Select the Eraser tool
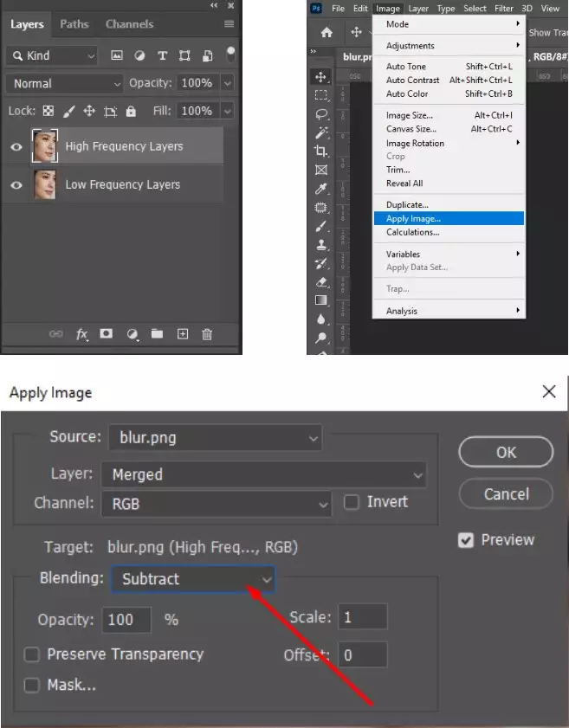569x728 pixels. point(321,282)
